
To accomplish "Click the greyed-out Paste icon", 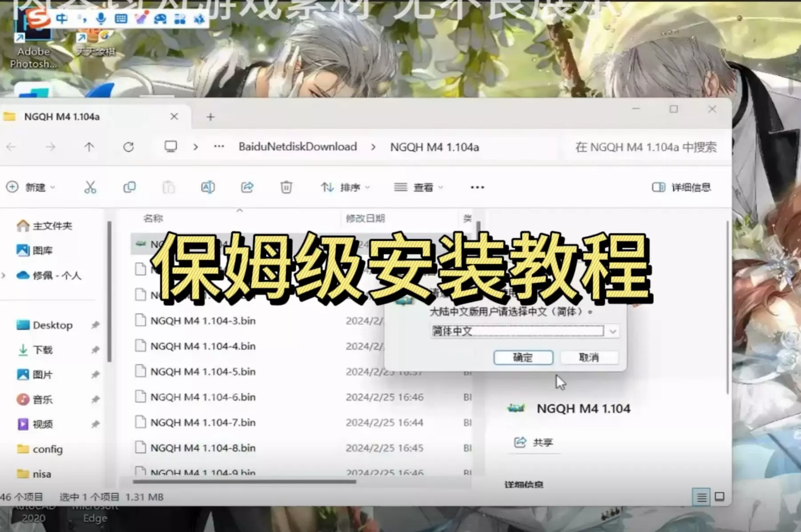I will point(169,187).
